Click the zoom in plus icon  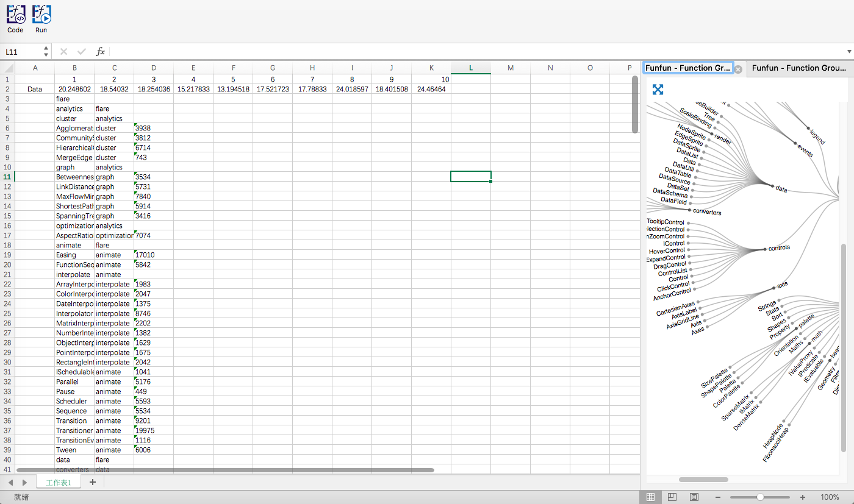click(802, 497)
